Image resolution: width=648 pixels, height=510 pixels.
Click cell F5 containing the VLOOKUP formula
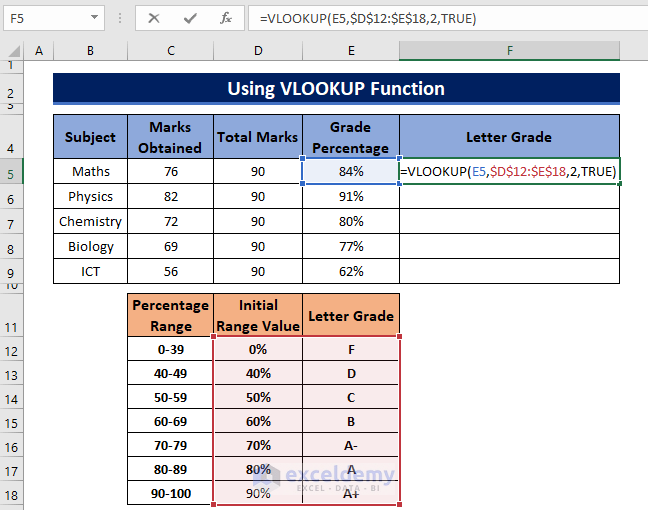[510, 172]
